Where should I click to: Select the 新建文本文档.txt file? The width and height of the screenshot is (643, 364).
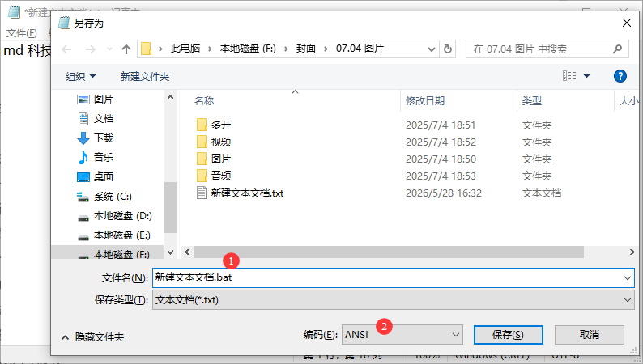click(x=247, y=193)
